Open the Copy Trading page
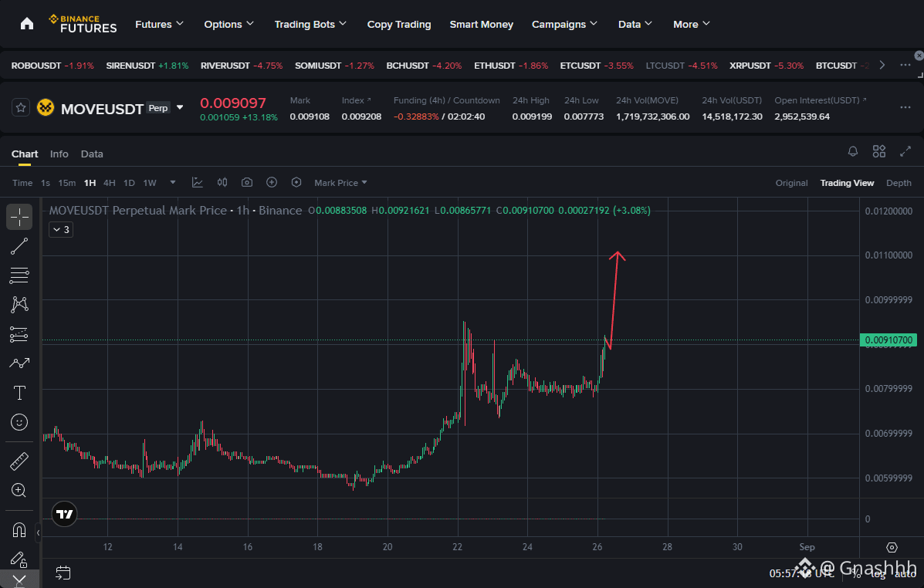Image resolution: width=924 pixels, height=588 pixels. pos(399,24)
